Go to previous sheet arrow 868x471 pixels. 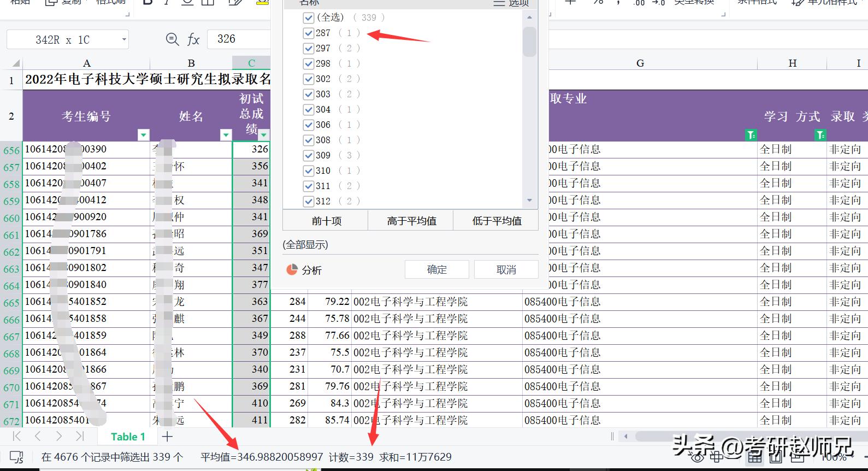click(38, 436)
